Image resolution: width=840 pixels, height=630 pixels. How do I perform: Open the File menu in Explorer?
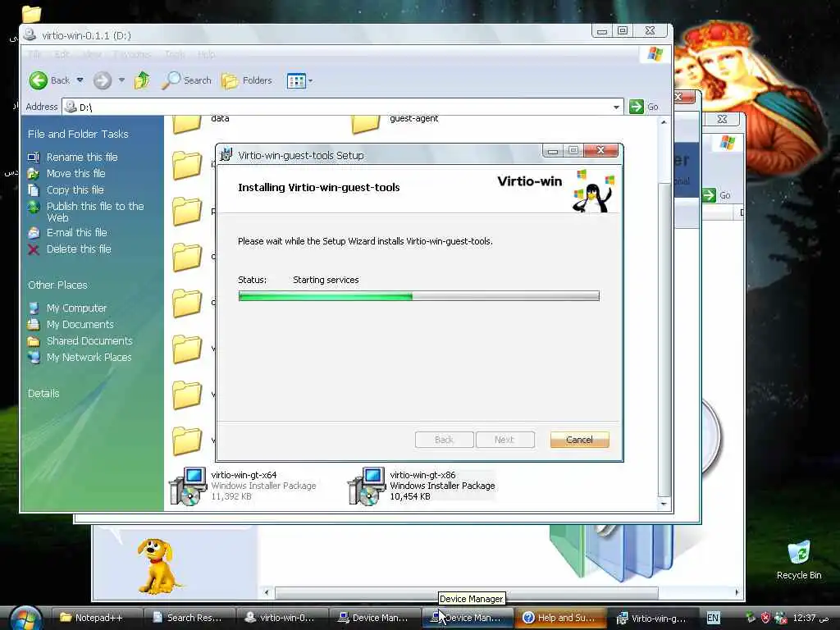(x=34, y=54)
